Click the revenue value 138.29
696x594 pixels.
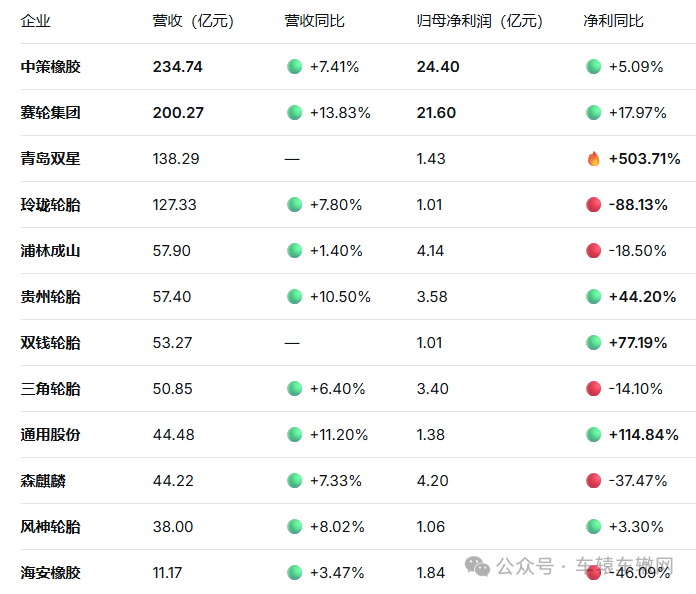[176, 159]
